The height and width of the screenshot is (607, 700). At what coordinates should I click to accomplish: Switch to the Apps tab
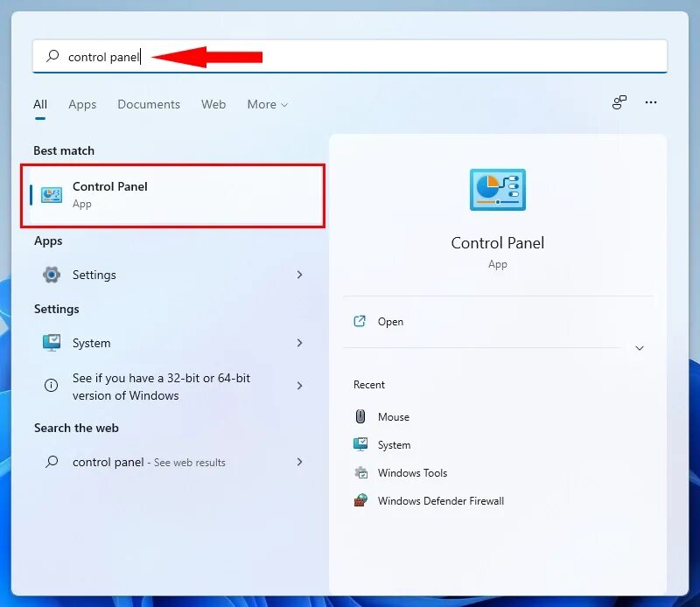pos(82,104)
